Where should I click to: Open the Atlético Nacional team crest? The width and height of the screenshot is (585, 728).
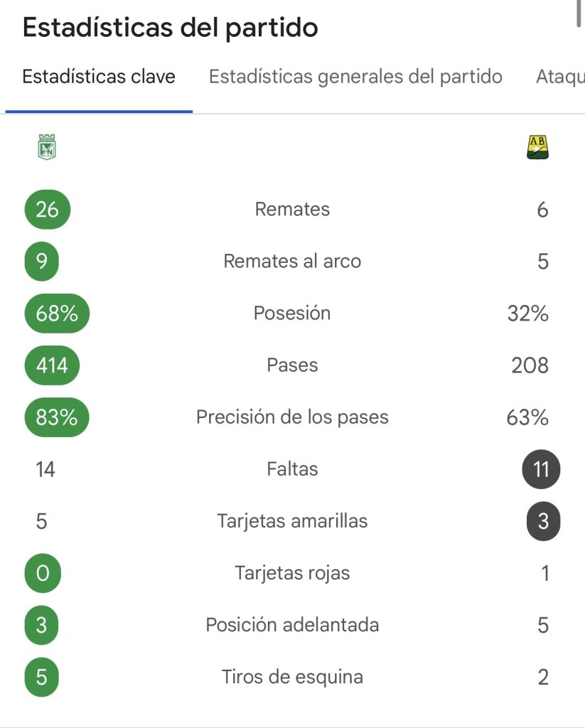(x=47, y=147)
